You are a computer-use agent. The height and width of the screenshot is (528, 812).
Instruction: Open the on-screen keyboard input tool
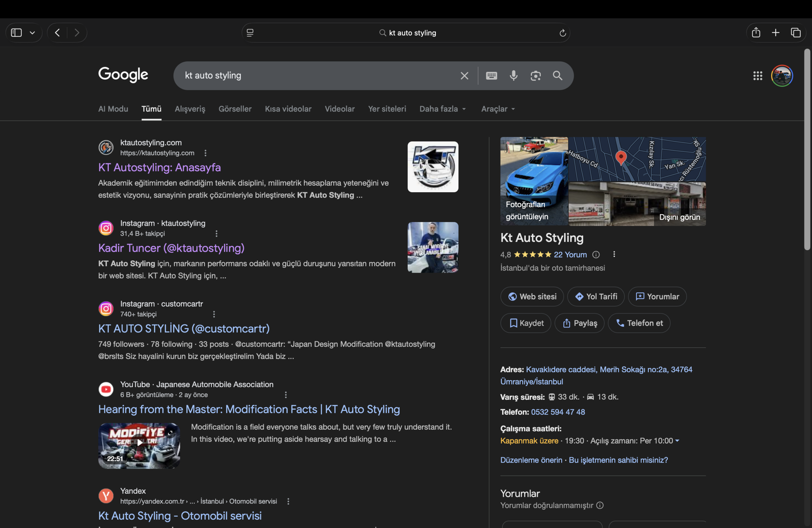pos(491,76)
